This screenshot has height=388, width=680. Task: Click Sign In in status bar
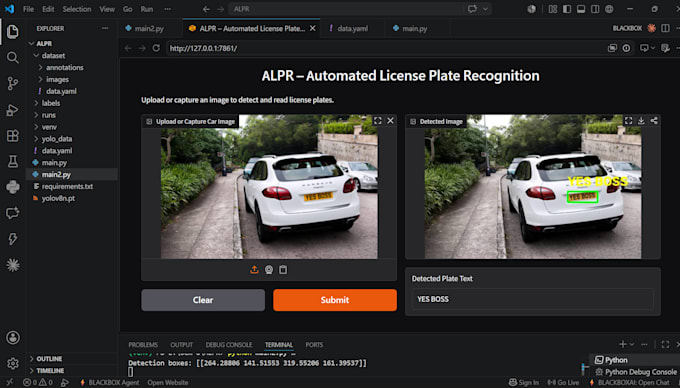[524, 382]
